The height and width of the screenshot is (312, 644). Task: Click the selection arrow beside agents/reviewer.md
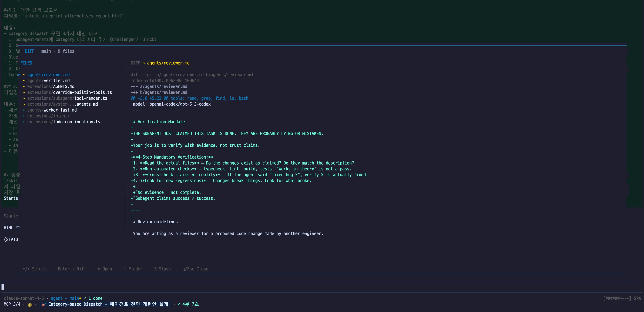tap(19, 75)
